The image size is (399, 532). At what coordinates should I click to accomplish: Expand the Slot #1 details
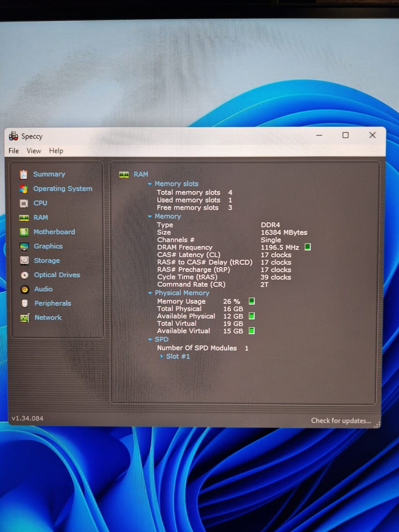162,356
